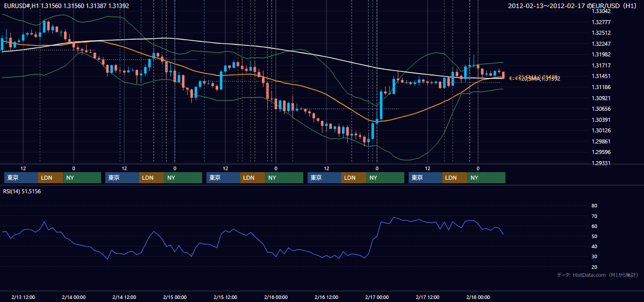
Task: Select the 1.31451 price level label
Action: tap(601, 76)
